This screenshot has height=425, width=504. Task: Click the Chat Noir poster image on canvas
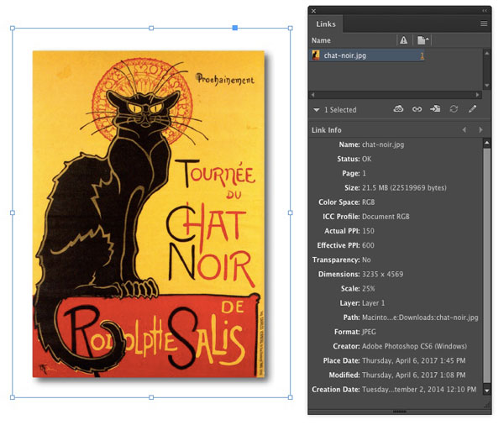tap(148, 214)
